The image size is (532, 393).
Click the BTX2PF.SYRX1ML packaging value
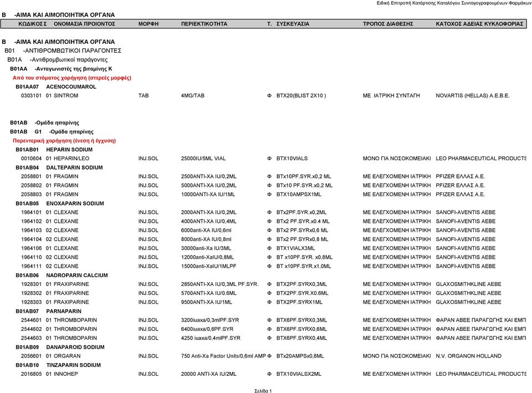299,302
